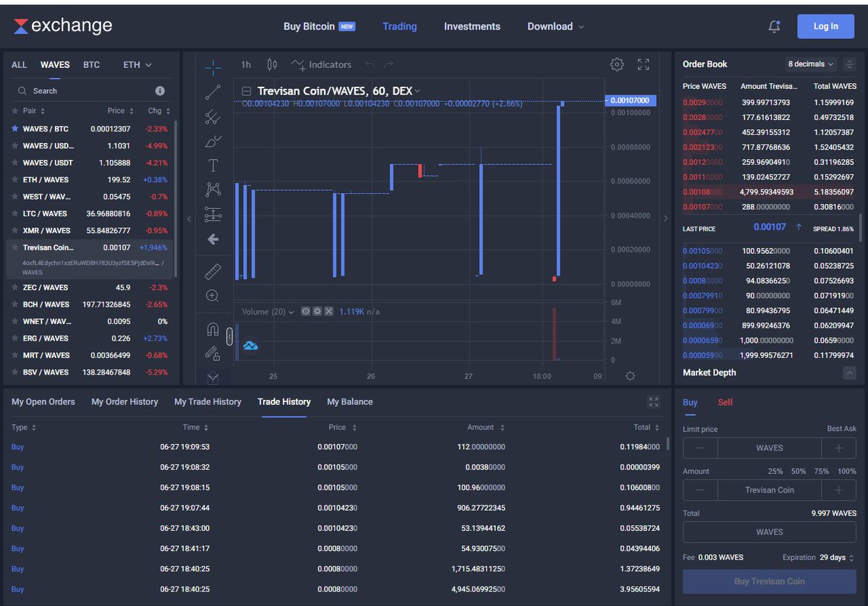
Task: Switch to the Sell tab
Action: pyautogui.click(x=725, y=402)
